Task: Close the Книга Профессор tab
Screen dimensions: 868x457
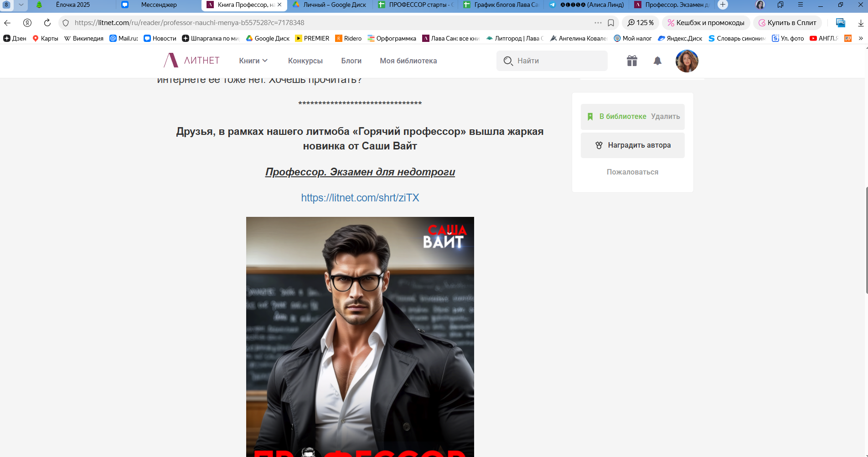Action: [279, 5]
